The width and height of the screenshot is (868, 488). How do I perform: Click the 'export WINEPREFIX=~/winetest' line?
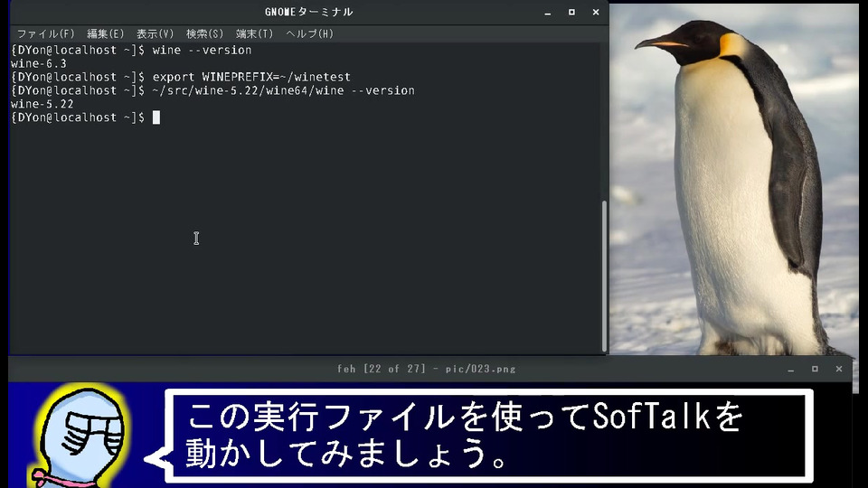(x=181, y=77)
